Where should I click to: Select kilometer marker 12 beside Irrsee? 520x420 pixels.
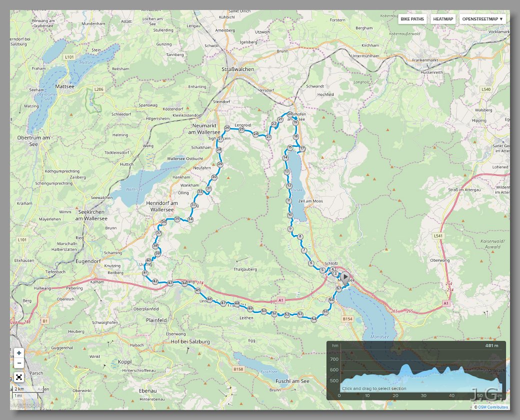[289, 186]
